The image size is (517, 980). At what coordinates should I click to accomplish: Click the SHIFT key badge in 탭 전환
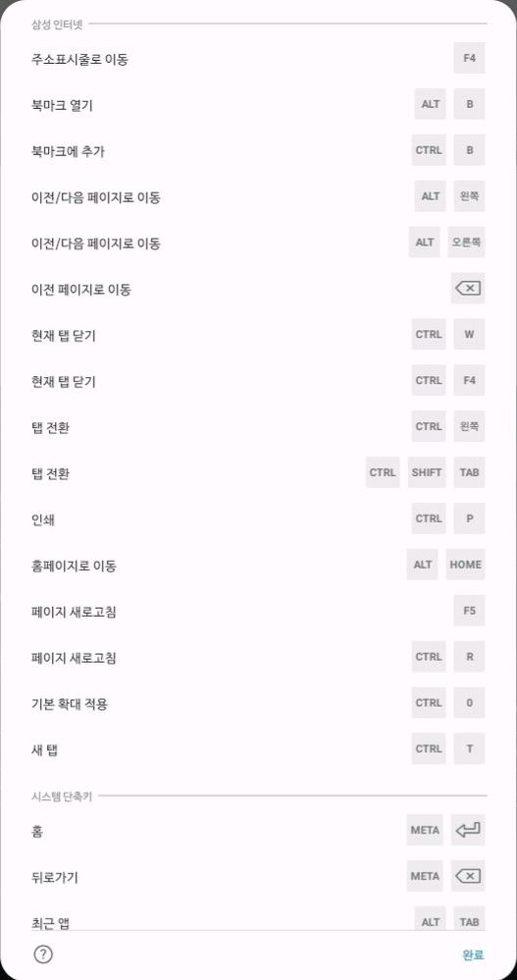[427, 472]
